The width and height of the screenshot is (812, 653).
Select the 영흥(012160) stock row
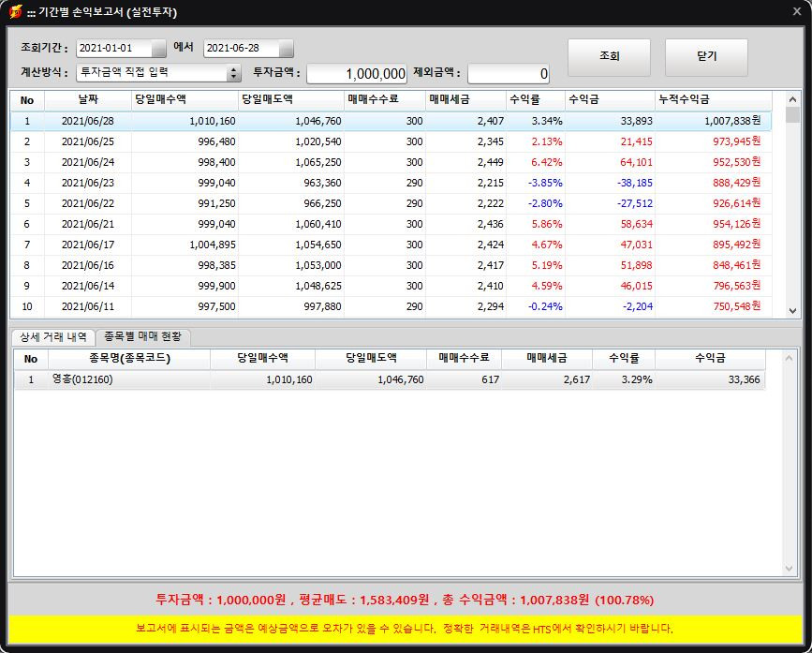tap(390, 379)
